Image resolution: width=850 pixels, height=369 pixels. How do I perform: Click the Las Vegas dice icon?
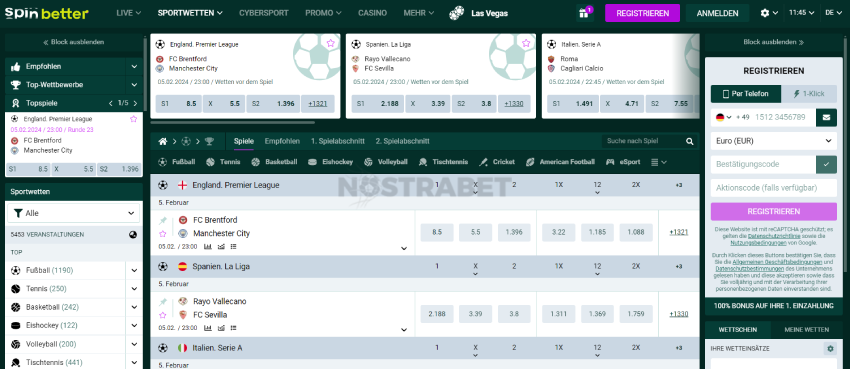[x=456, y=13]
